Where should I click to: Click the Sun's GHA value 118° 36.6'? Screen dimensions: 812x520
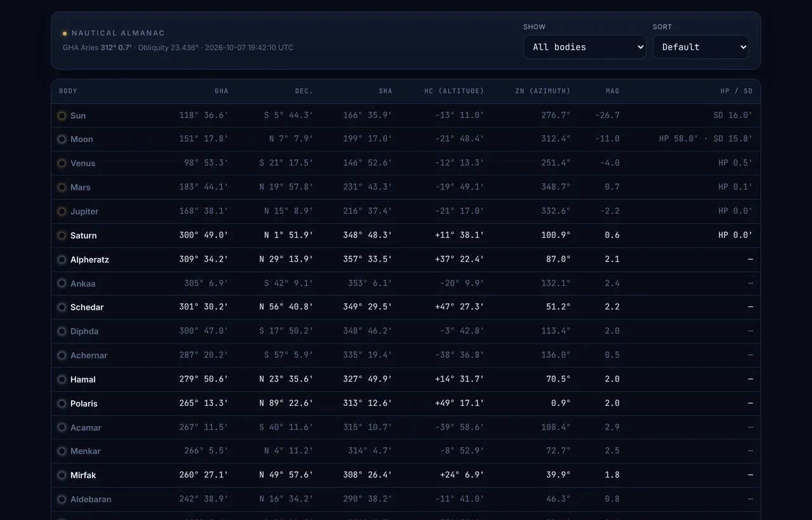[204, 115]
